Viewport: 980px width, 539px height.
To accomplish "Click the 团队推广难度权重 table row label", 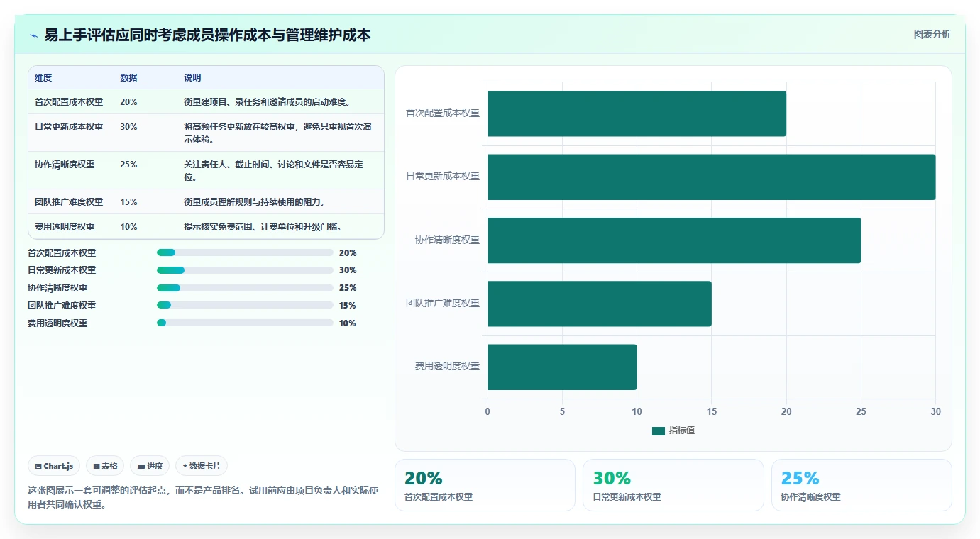I will click(69, 202).
